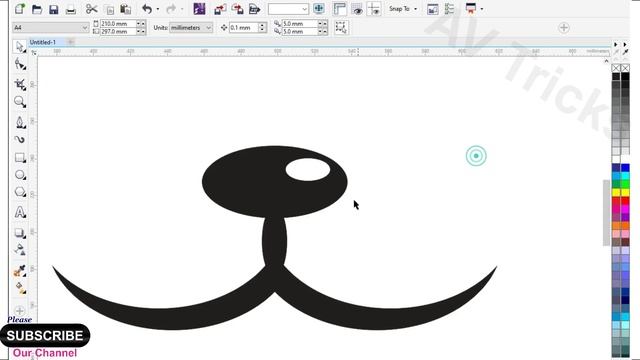Click the Paste clipboard icon
The width and height of the screenshot is (640, 360).
coord(126,9)
